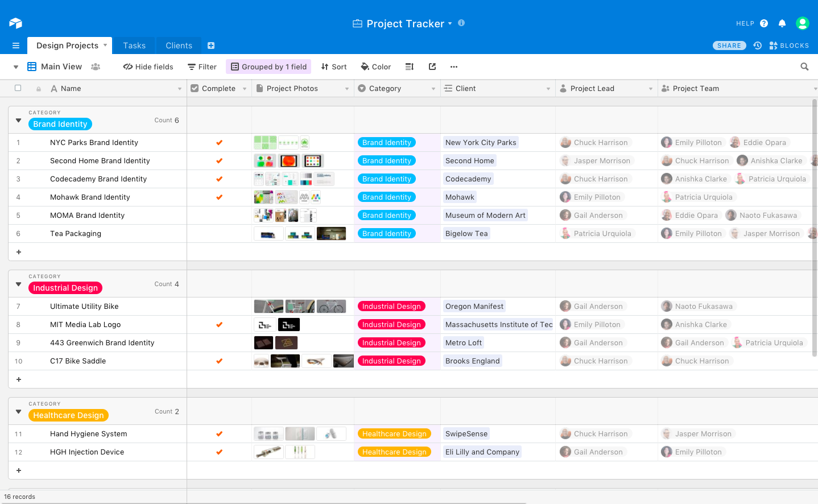Open the three-dot more options menu

tap(454, 67)
